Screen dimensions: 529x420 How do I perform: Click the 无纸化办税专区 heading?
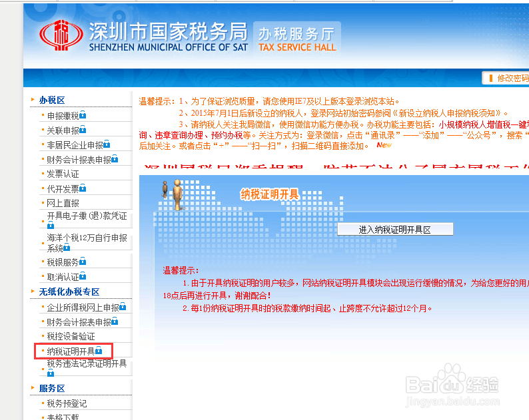tap(69, 292)
